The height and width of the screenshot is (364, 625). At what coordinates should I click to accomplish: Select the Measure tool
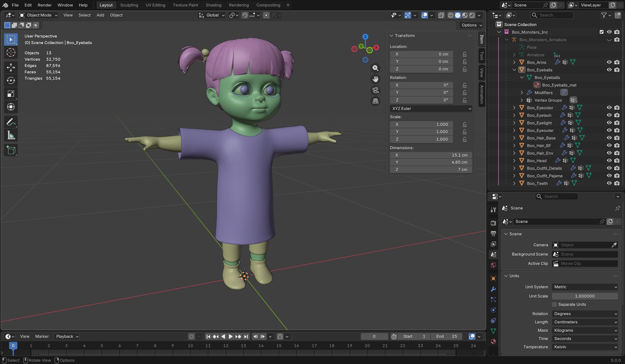[11, 135]
